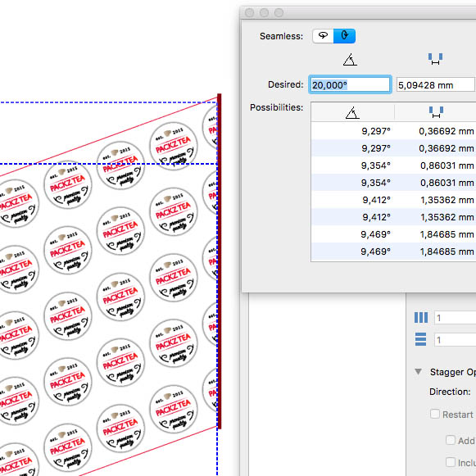The image size is (476, 476).
Task: Click the gap icon above Desired distance field
Action: [435, 59]
